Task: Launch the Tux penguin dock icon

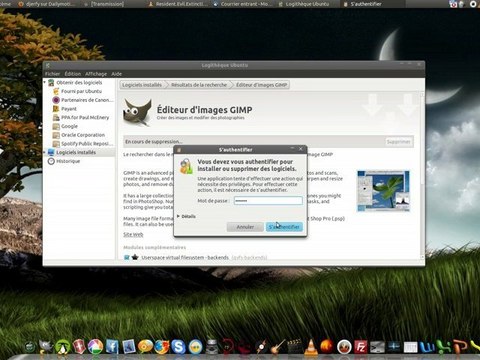Action: click(62, 347)
